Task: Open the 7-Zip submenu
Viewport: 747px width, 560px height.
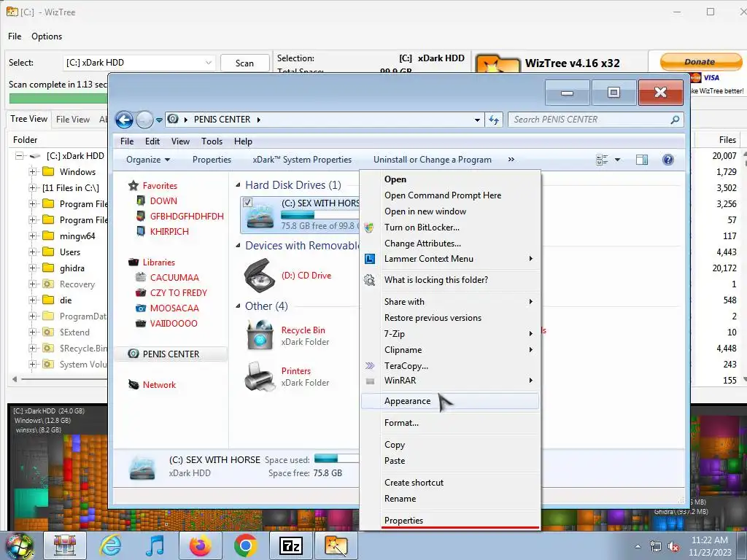Action: [450, 334]
